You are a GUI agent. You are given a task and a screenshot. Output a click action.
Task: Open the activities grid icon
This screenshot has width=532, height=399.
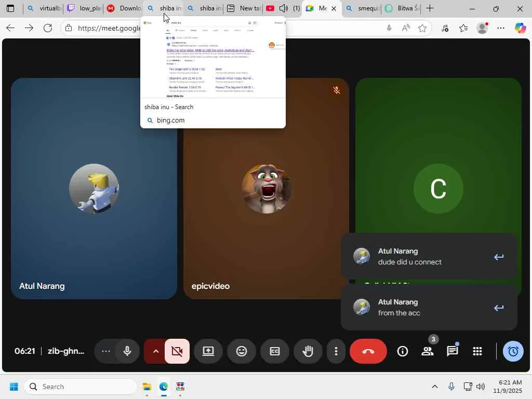pyautogui.click(x=477, y=351)
